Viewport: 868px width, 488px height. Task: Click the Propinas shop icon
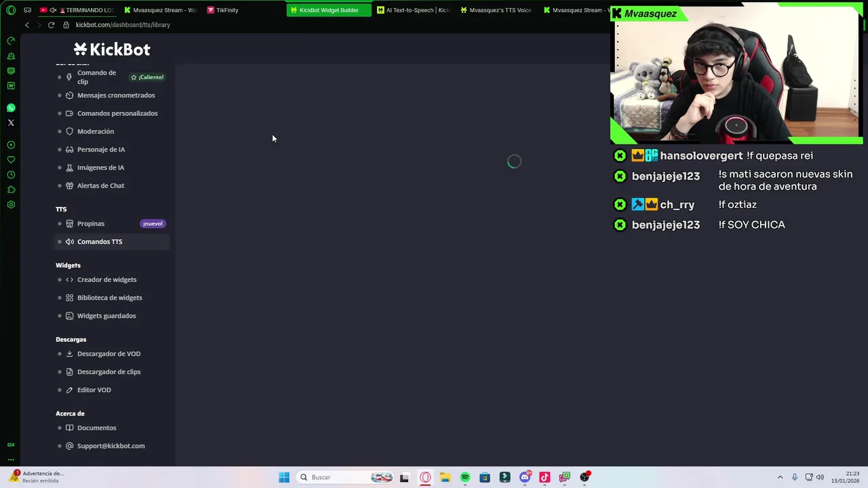[x=69, y=224]
